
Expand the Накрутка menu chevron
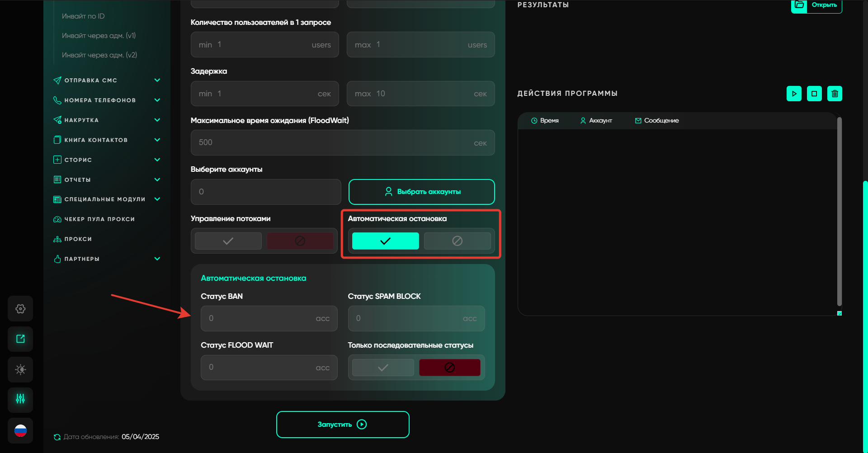pos(157,120)
